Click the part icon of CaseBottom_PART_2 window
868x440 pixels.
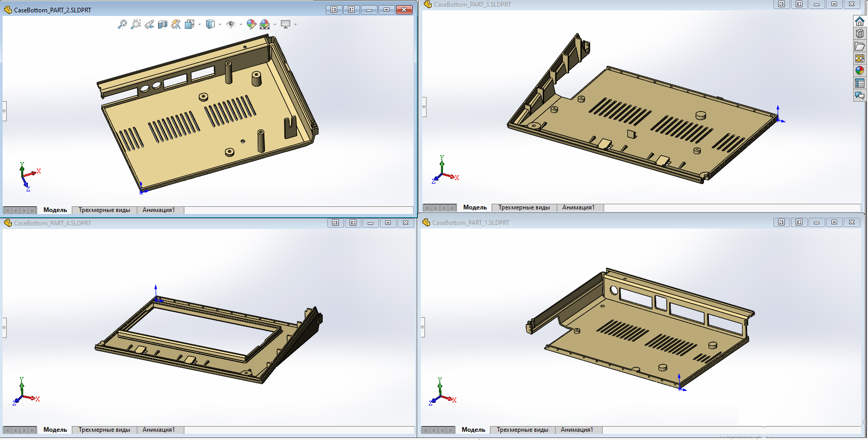pos(8,10)
